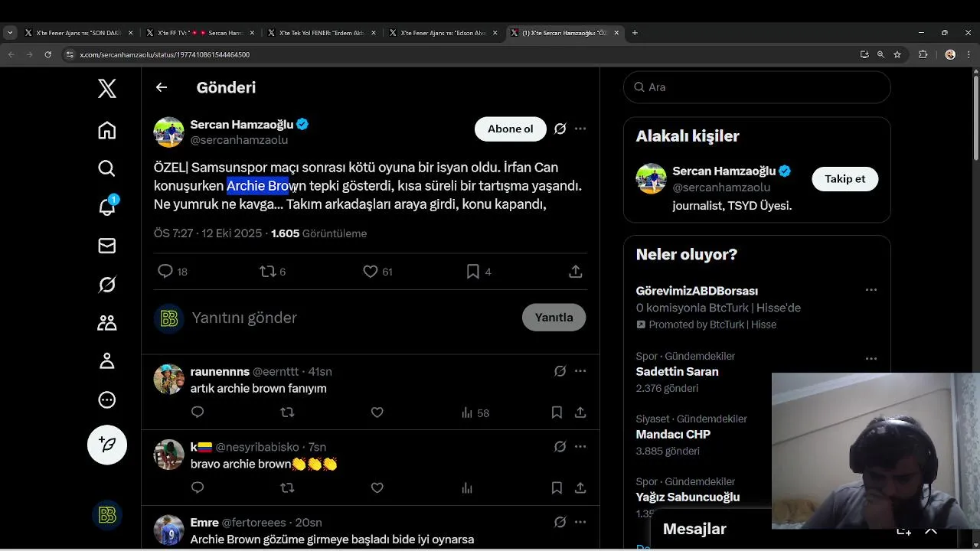Click the Abone ol subscribe button

[x=511, y=129]
